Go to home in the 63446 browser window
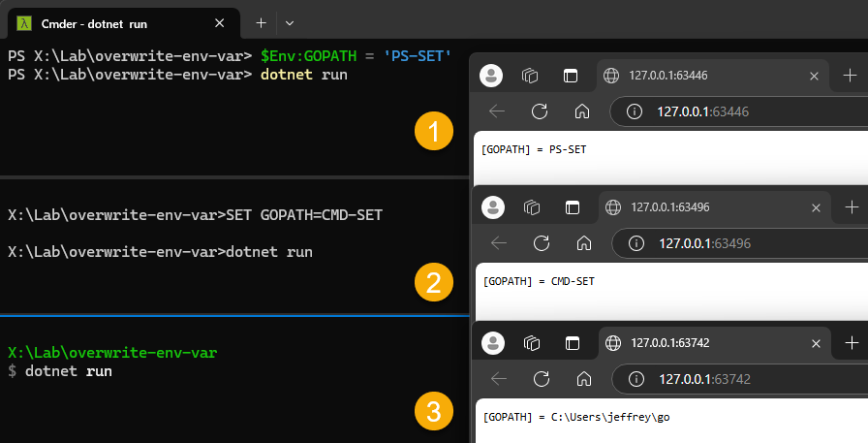The width and height of the screenshot is (868, 443). pyautogui.click(x=582, y=111)
